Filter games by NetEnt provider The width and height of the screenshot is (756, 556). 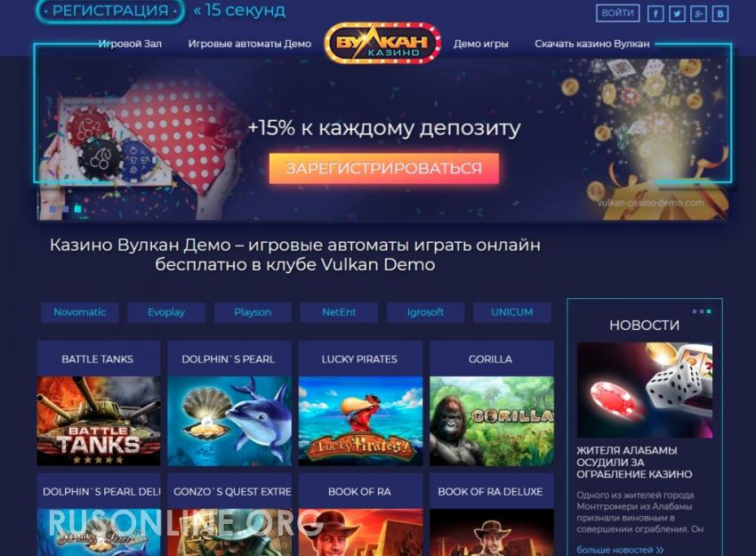339,312
